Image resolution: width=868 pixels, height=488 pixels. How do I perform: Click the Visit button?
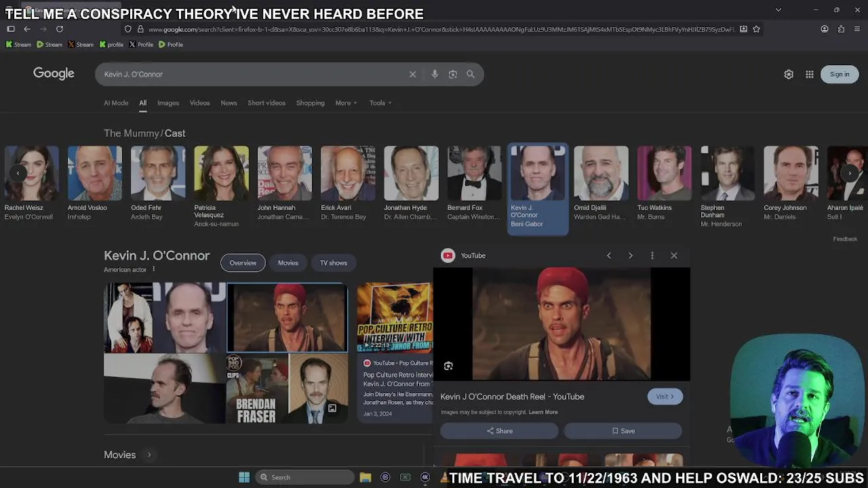tap(665, 396)
